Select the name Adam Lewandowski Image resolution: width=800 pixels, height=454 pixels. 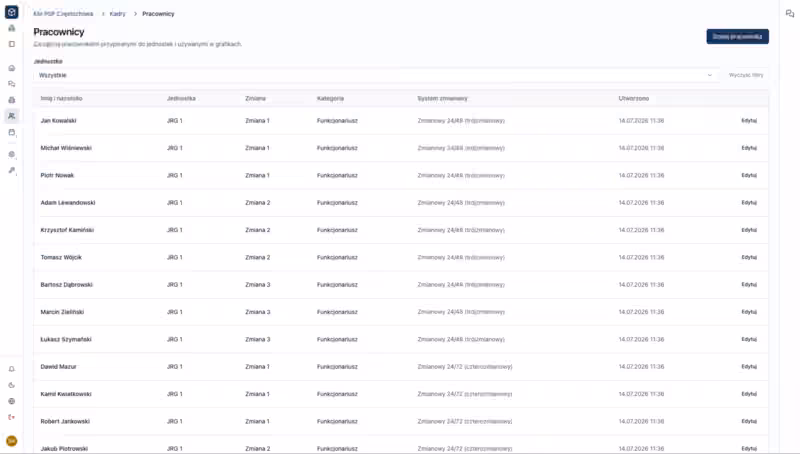68,203
